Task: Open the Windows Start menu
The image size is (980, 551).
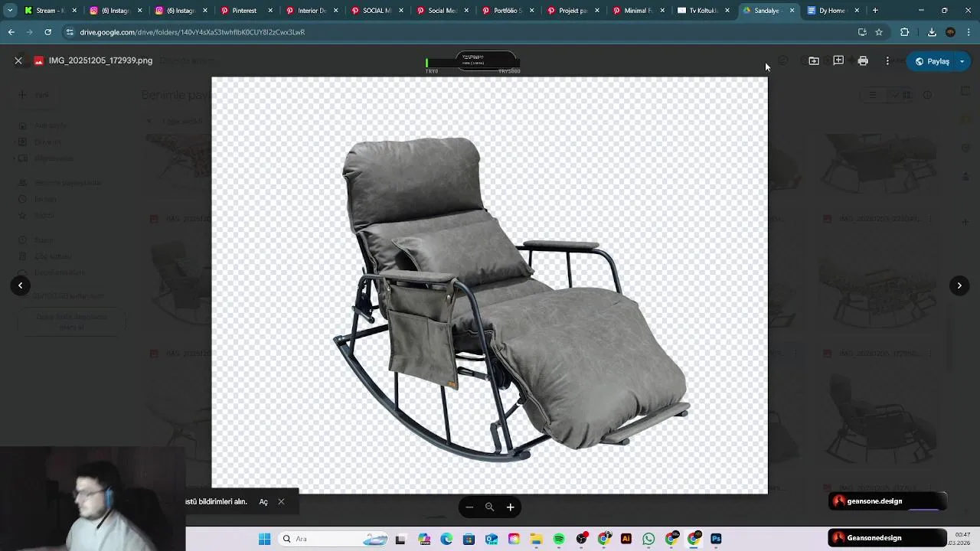Action: click(x=264, y=539)
